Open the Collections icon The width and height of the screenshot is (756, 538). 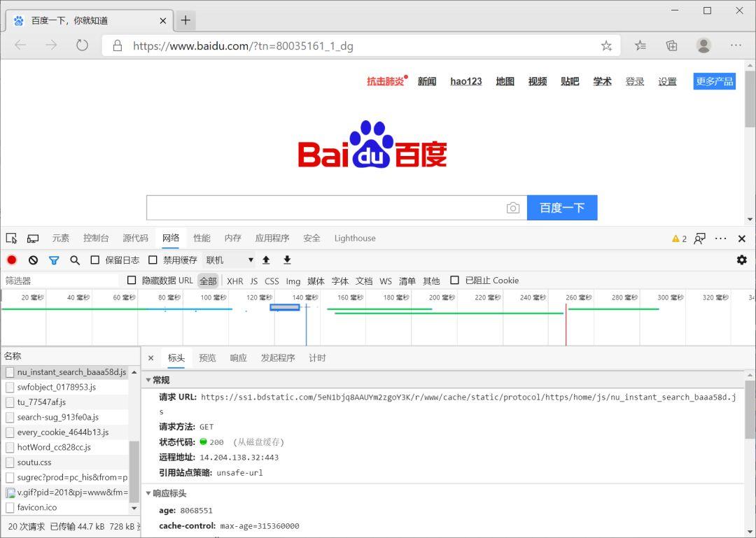click(x=671, y=45)
